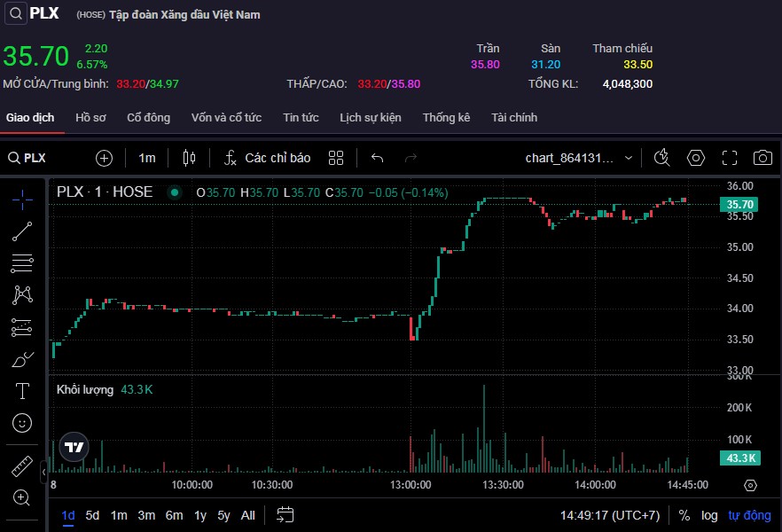This screenshot has height=532, width=782.
Task: Switch to the Tài chính tab
Action: coord(514,118)
